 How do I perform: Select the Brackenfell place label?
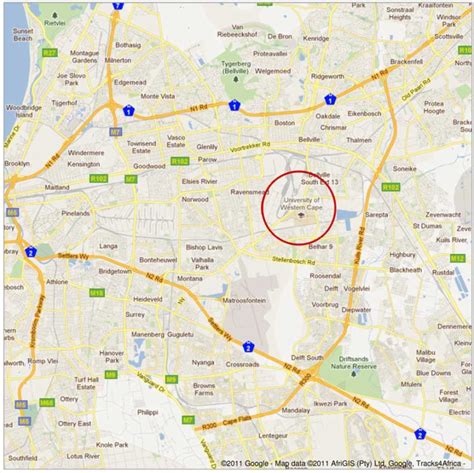pos(407,62)
